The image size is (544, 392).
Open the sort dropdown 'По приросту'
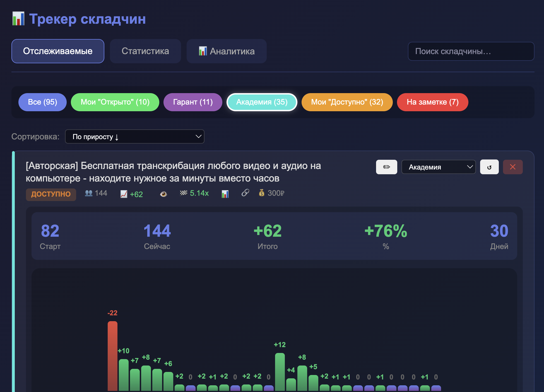(135, 137)
